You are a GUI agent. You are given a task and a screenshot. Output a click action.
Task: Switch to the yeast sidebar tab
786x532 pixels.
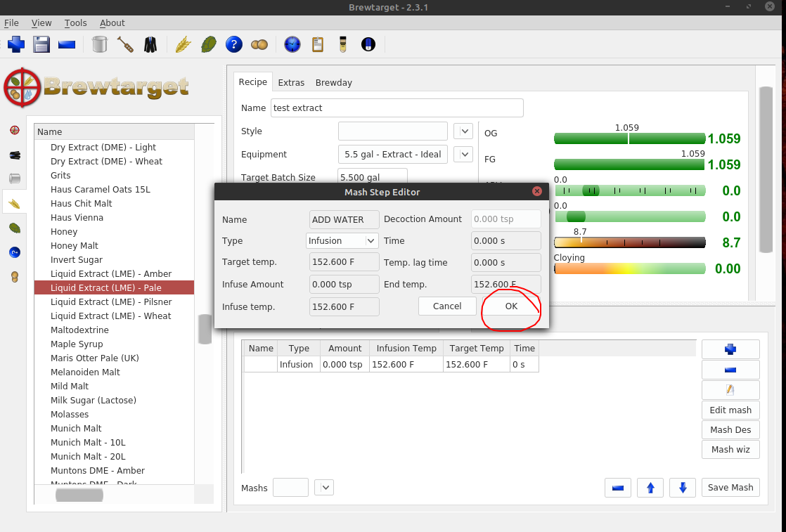click(x=15, y=276)
